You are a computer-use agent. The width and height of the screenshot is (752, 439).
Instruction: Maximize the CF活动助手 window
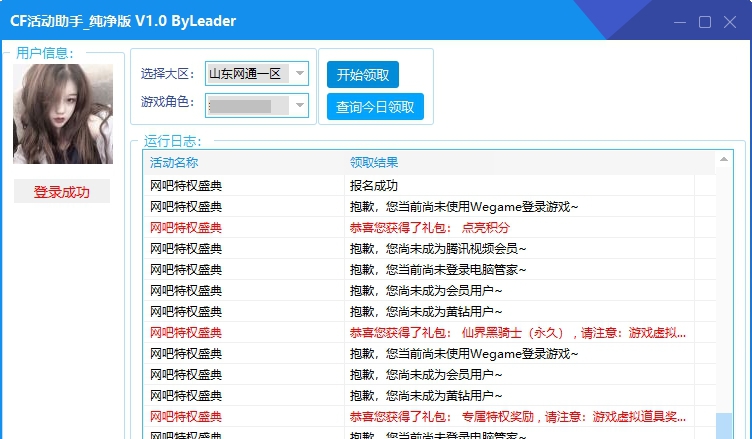click(x=705, y=22)
